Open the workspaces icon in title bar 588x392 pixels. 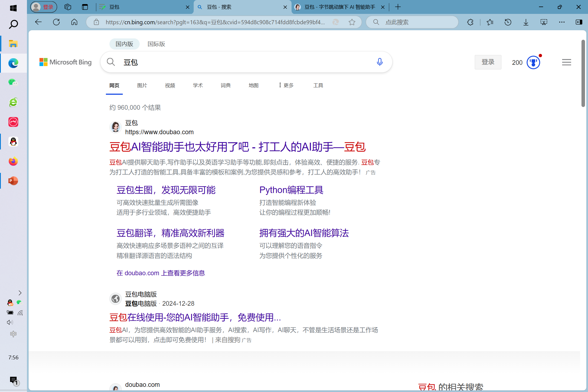pyautogui.click(x=68, y=7)
